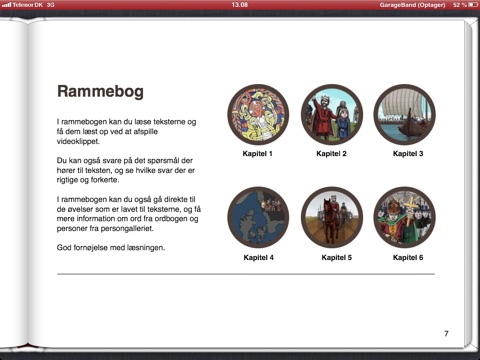Select the Kapitel 1 label
The height and width of the screenshot is (360, 480).
pos(257,154)
